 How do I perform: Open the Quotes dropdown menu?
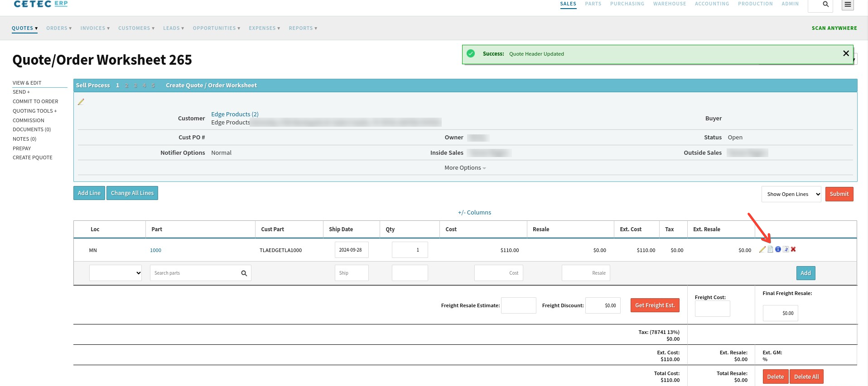click(x=25, y=28)
